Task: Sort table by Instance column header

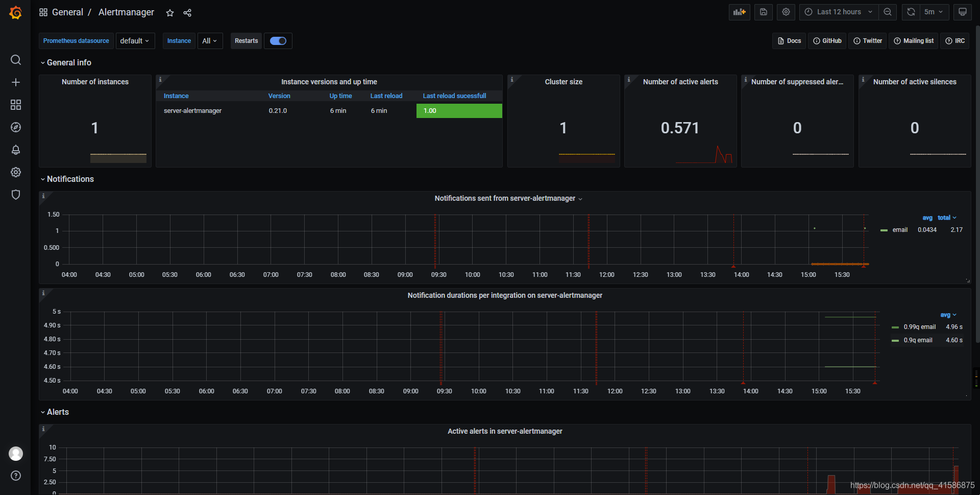Action: [x=176, y=96]
